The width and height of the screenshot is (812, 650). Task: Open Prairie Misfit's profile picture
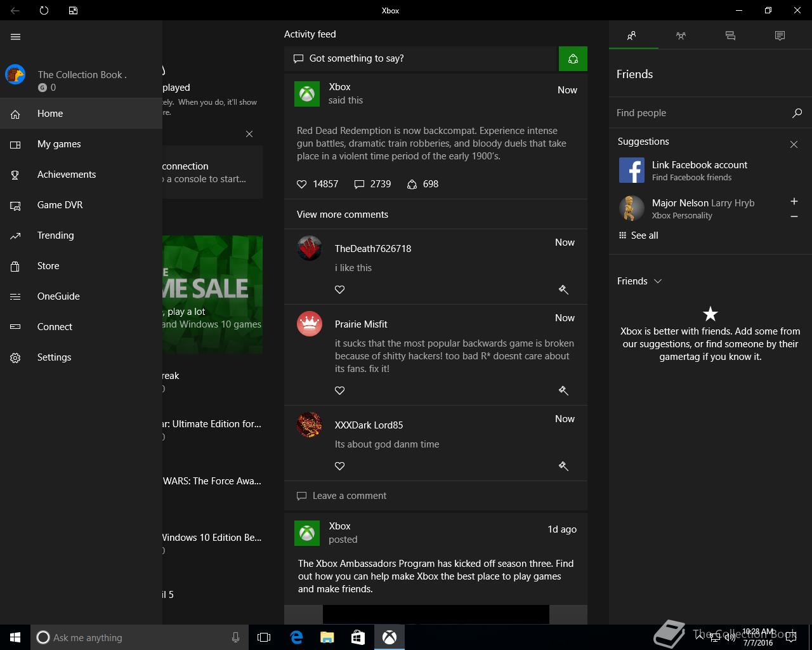click(310, 324)
